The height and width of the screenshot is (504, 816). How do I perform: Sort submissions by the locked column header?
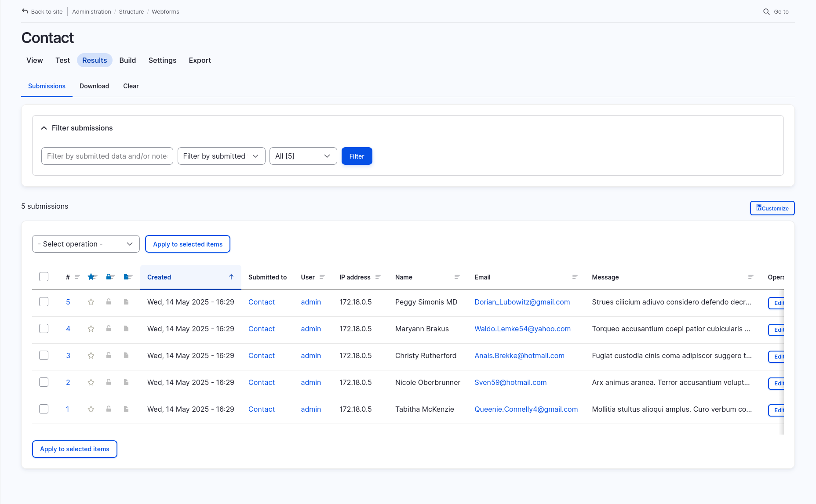109,277
